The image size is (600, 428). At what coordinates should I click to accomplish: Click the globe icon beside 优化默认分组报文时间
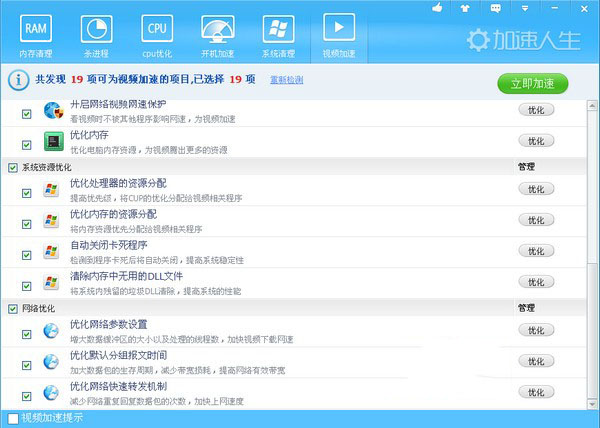pos(51,362)
